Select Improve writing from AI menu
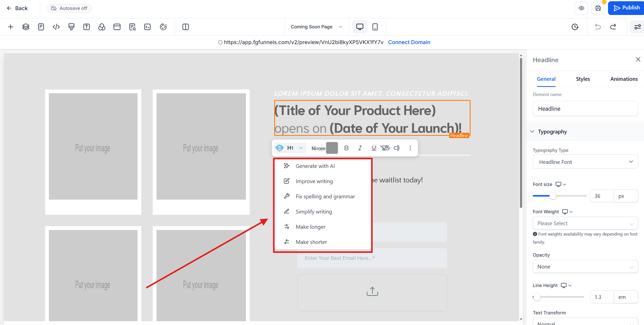Viewport: 644px width, 325px height. coord(314,181)
